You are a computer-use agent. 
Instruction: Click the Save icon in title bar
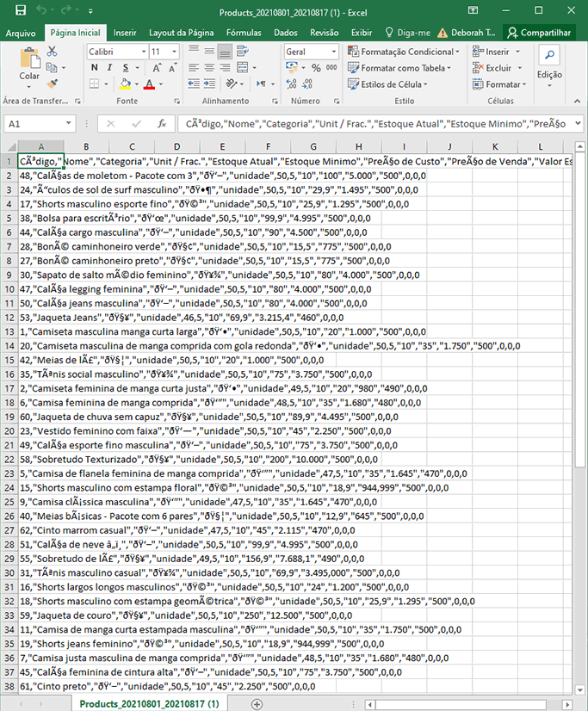point(21,10)
